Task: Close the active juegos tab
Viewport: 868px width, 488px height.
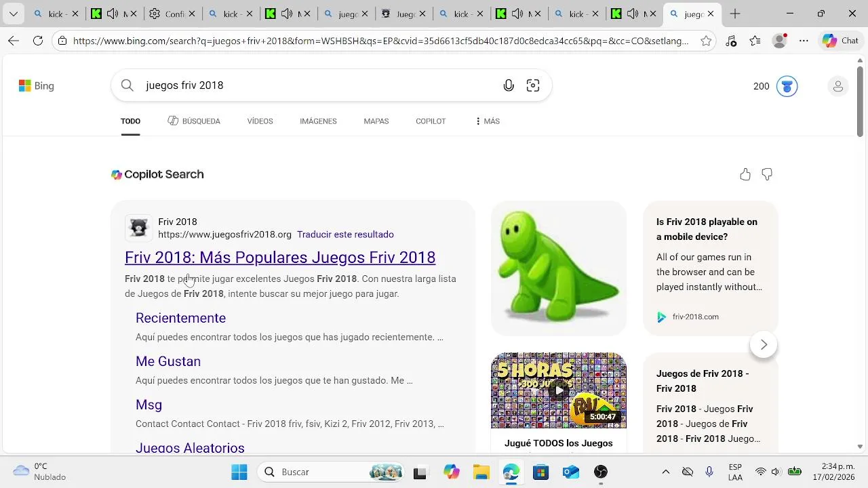Action: tap(710, 14)
